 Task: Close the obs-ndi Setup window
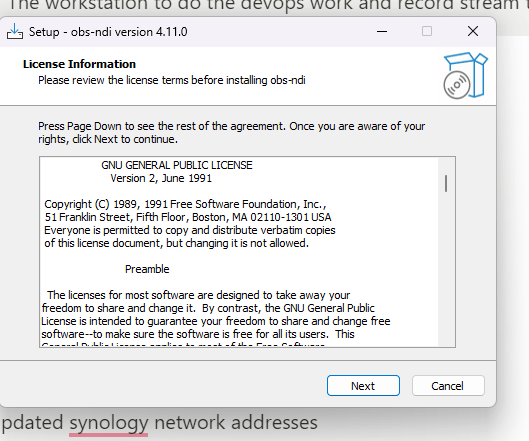473,31
